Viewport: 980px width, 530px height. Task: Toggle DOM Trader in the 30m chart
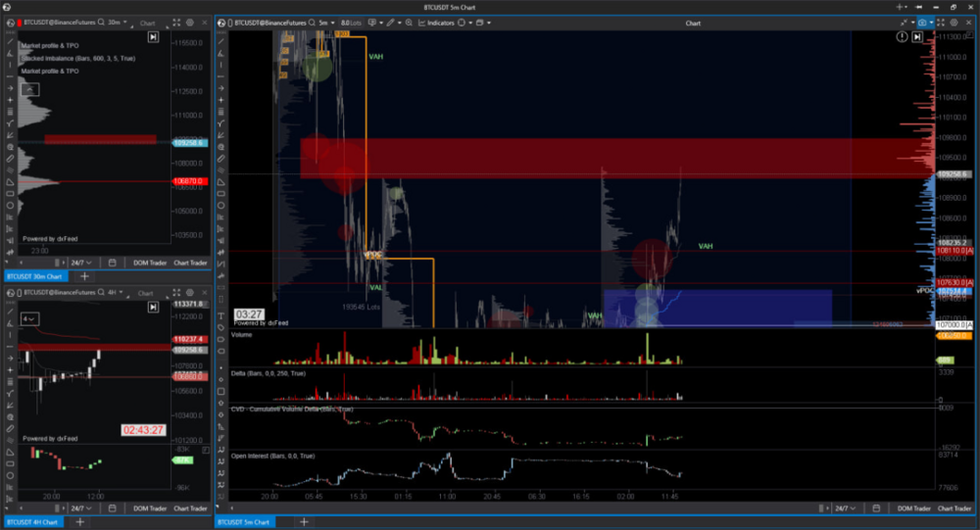pos(148,263)
